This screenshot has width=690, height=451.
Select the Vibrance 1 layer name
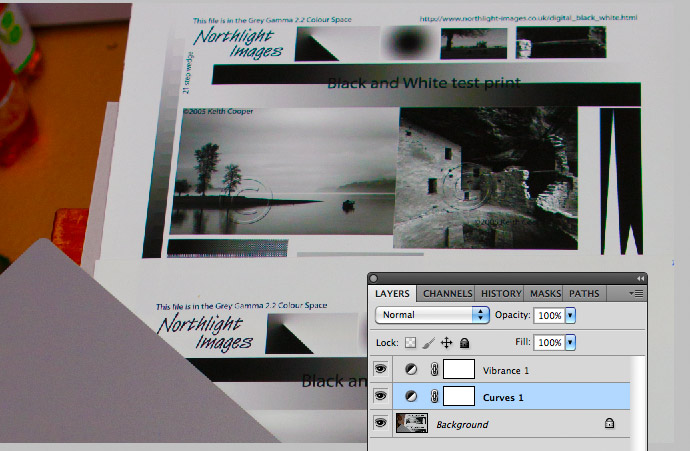pyautogui.click(x=505, y=370)
